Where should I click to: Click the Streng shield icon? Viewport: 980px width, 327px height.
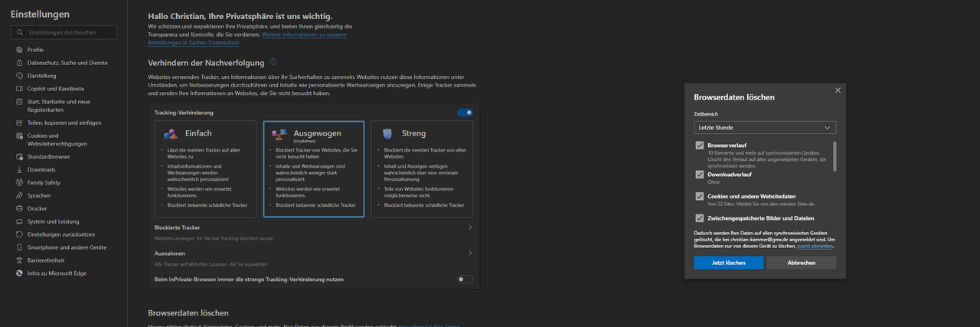click(x=387, y=133)
